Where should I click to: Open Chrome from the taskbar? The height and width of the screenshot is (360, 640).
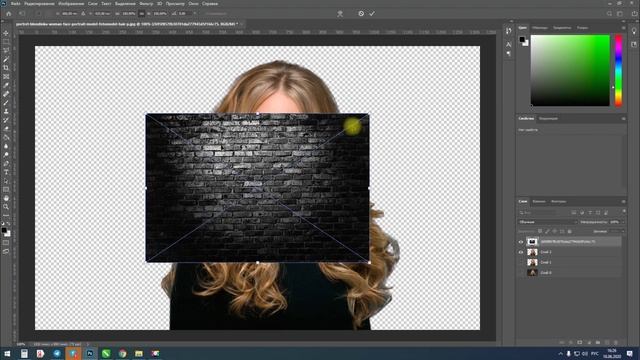pos(122,353)
